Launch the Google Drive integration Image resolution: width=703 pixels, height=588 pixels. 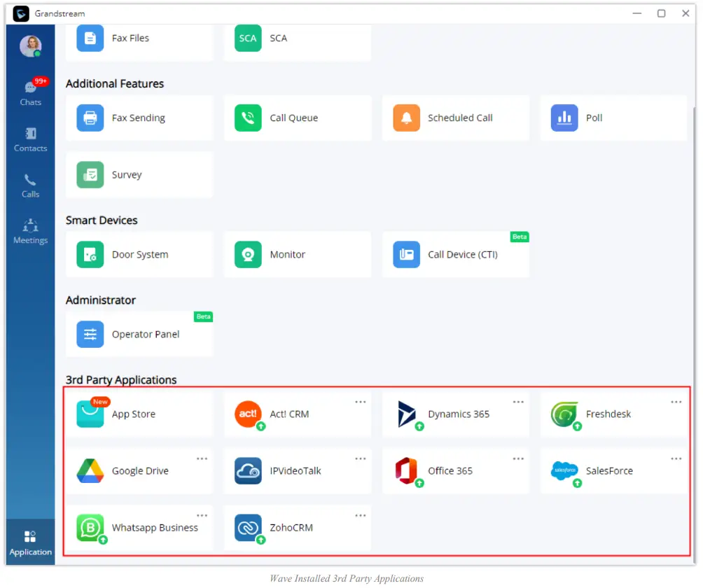pos(140,470)
